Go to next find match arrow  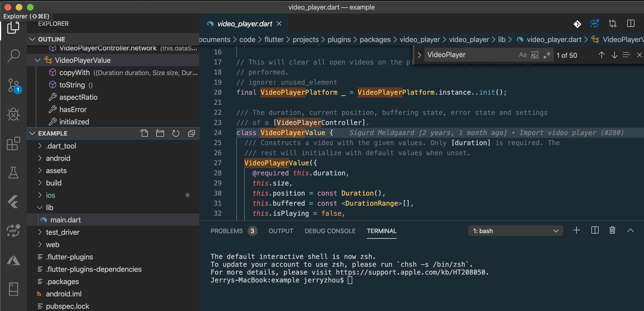[x=614, y=55]
